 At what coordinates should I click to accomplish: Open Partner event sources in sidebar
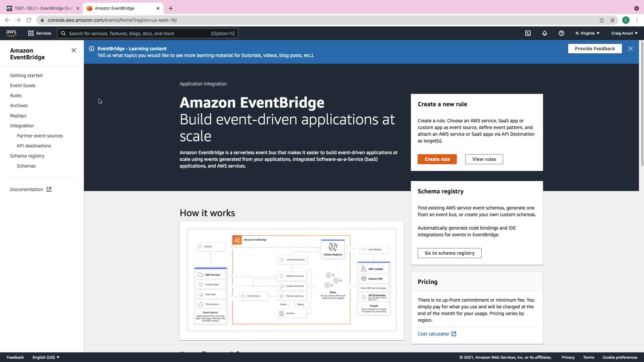click(x=40, y=136)
